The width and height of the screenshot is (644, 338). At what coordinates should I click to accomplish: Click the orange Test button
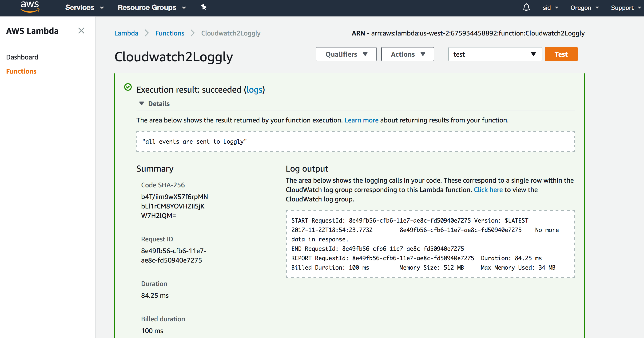tap(561, 54)
